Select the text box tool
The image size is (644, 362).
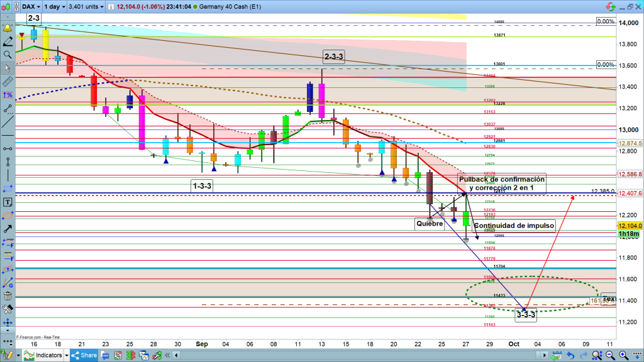[x=8, y=202]
